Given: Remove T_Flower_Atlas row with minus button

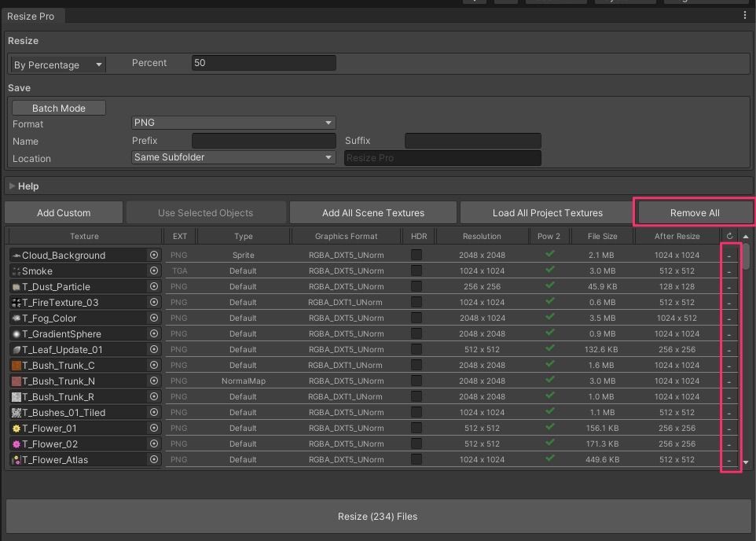Looking at the screenshot, I should coord(729,460).
